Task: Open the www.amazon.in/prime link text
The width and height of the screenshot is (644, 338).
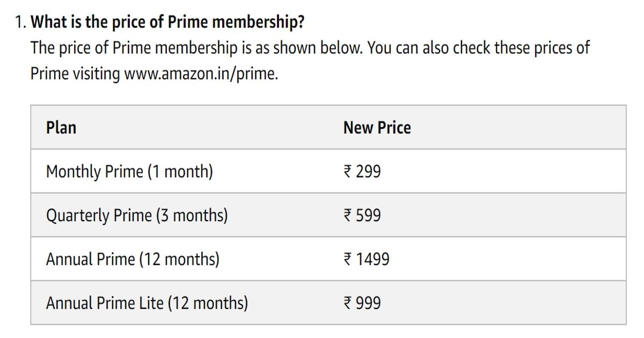Action: (x=201, y=73)
